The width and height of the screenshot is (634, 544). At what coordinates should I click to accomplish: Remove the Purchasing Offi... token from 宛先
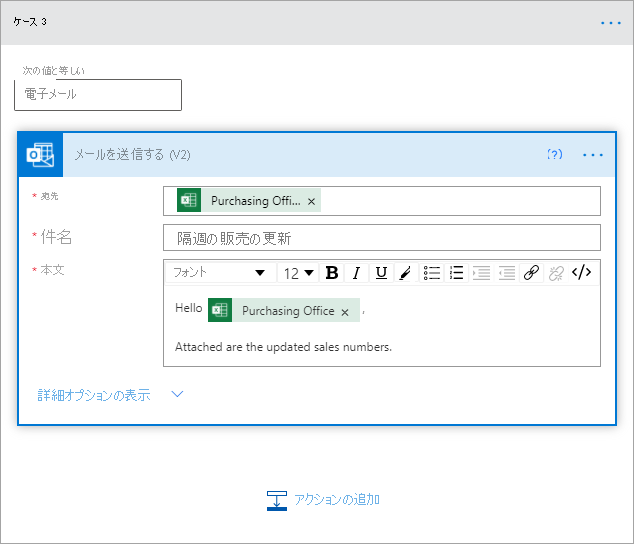tap(311, 201)
